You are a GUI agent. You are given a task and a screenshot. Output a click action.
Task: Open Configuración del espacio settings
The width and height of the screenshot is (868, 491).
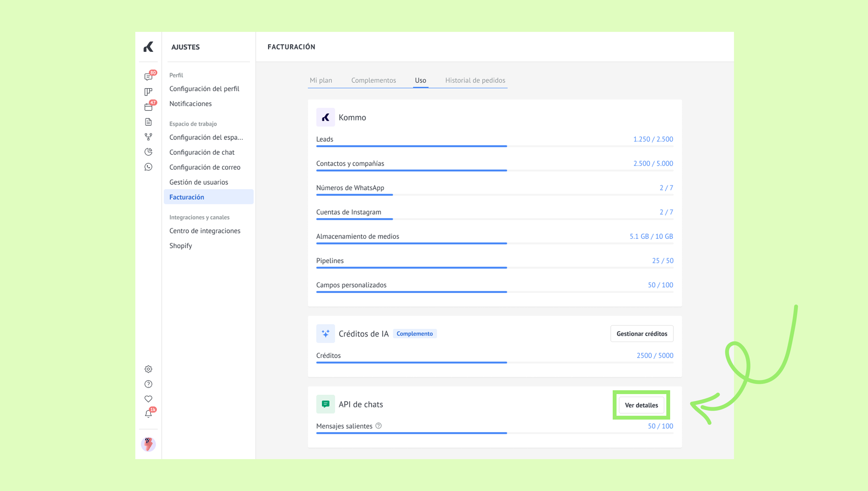click(x=206, y=137)
